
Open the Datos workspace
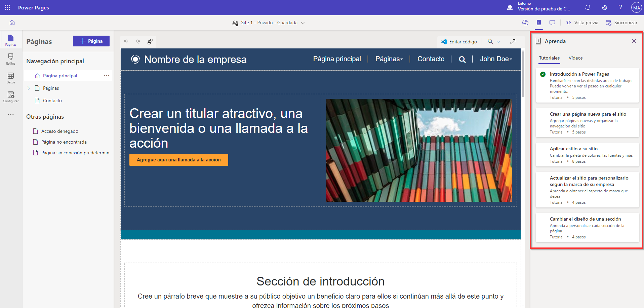11,78
